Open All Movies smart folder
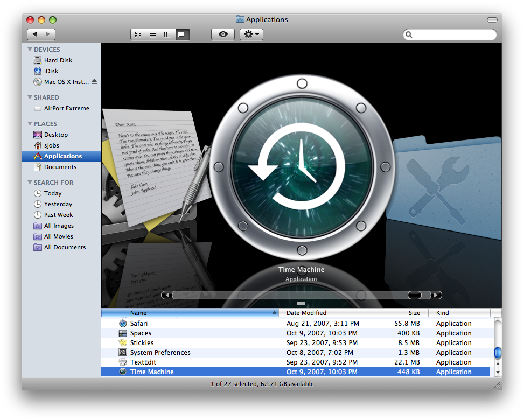524x420 pixels. click(x=61, y=236)
